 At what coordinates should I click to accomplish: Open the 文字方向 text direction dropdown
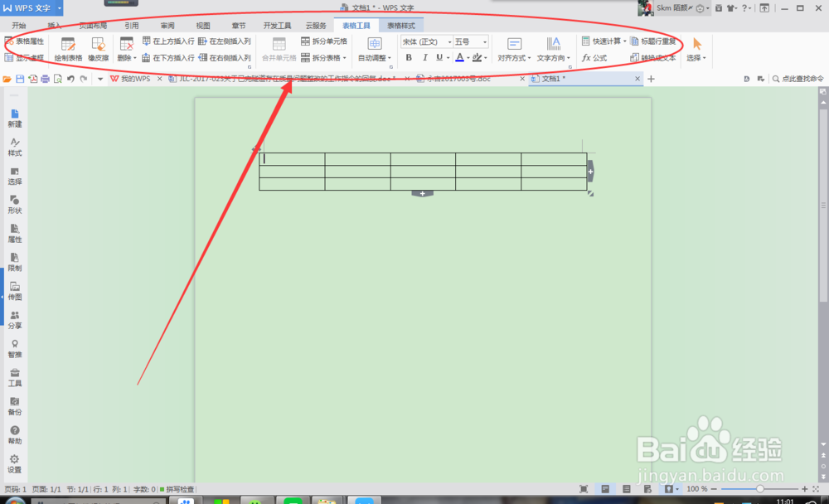(x=553, y=50)
